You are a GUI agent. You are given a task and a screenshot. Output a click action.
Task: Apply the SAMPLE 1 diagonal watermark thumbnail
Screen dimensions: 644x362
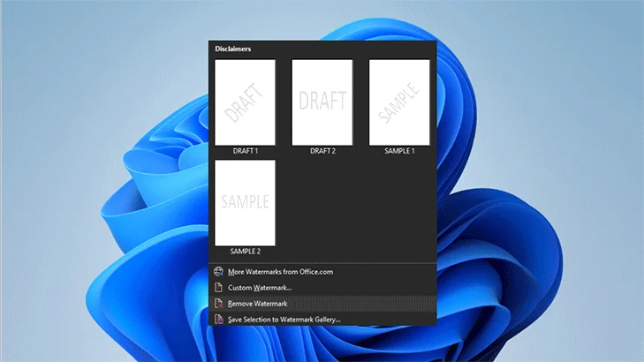point(399,102)
